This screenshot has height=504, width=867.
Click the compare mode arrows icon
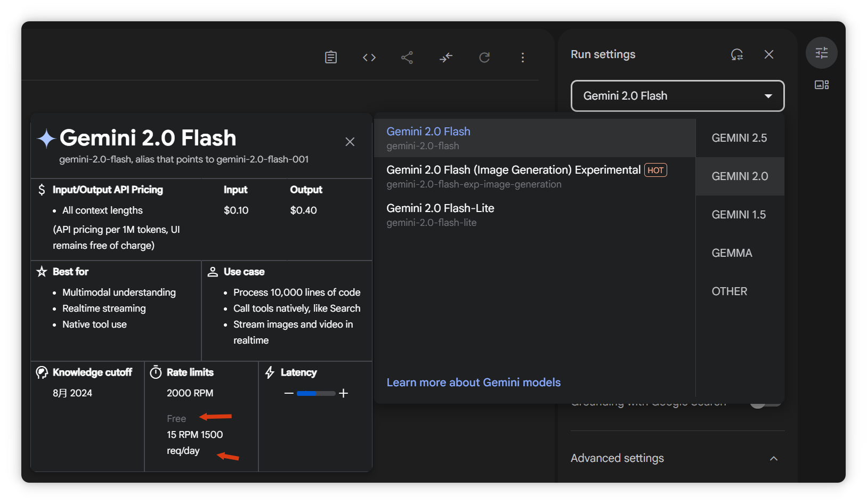coord(446,57)
